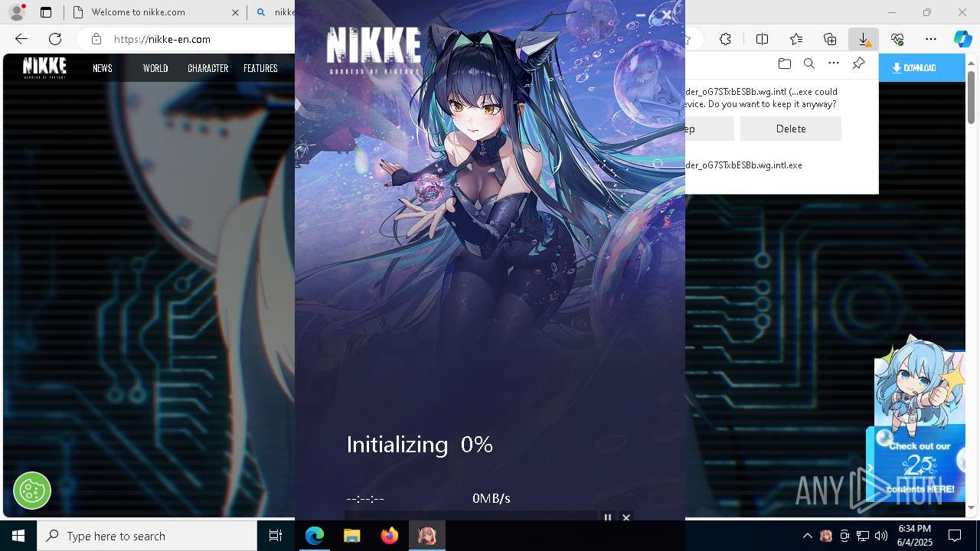Screen dimensions: 980x551
Task: Close the NIKKE installer window
Action: coord(667,15)
